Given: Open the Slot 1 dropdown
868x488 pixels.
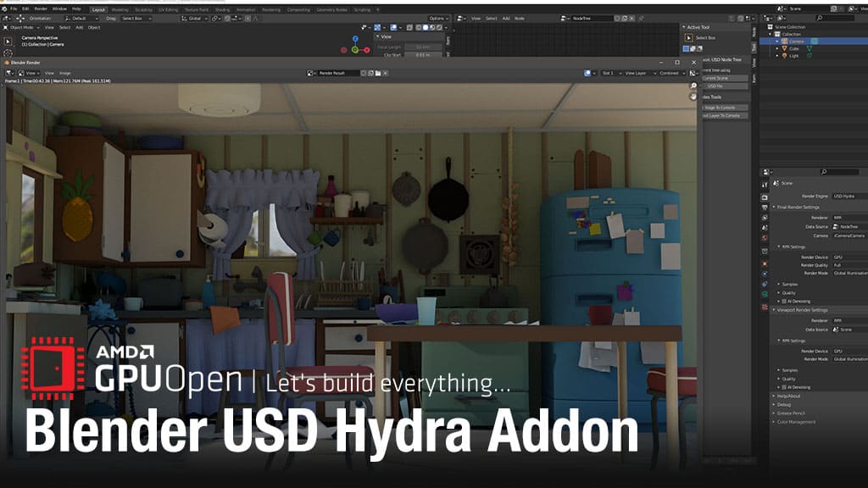Looking at the screenshot, I should 611,73.
